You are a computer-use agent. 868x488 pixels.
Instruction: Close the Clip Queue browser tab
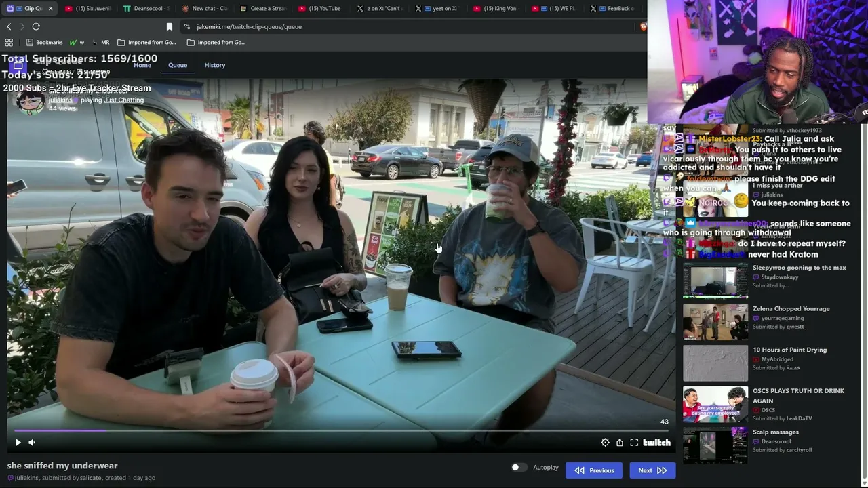click(x=50, y=9)
